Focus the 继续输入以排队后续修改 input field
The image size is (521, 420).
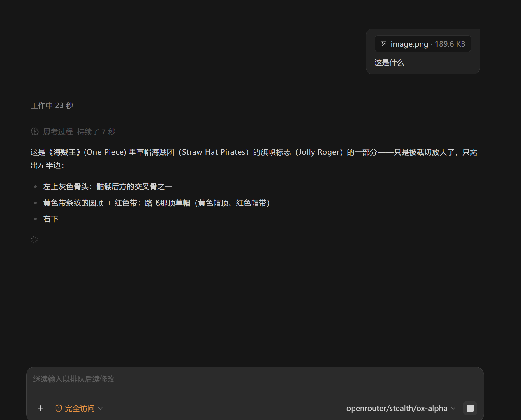pyautogui.click(x=255, y=379)
